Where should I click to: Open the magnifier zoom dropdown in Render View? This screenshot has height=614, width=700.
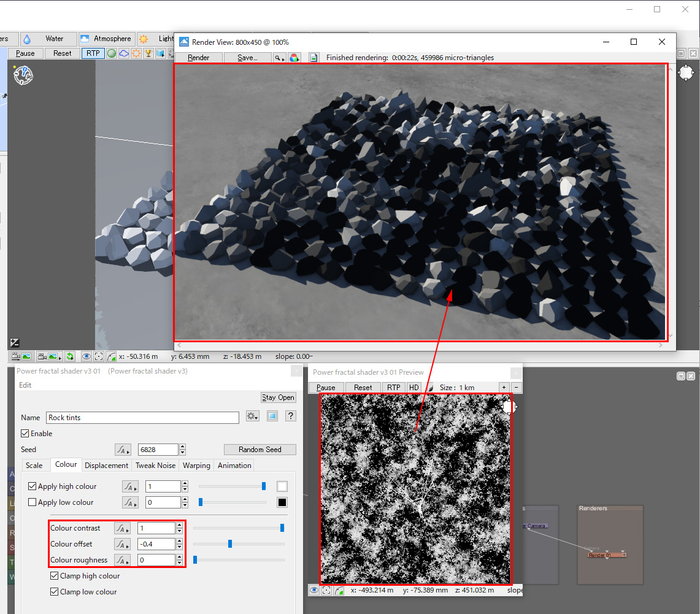(x=279, y=58)
